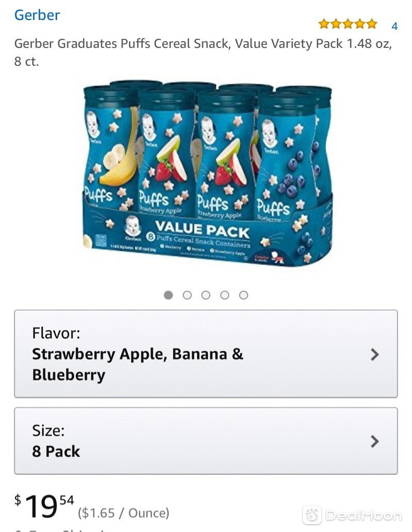Select the fourth image carousel dot
The width and height of the screenshot is (412, 532).
[x=225, y=295]
